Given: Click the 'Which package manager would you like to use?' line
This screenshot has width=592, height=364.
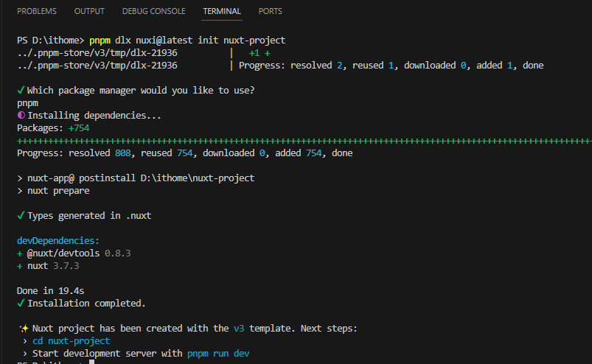Looking at the screenshot, I should [136, 91].
